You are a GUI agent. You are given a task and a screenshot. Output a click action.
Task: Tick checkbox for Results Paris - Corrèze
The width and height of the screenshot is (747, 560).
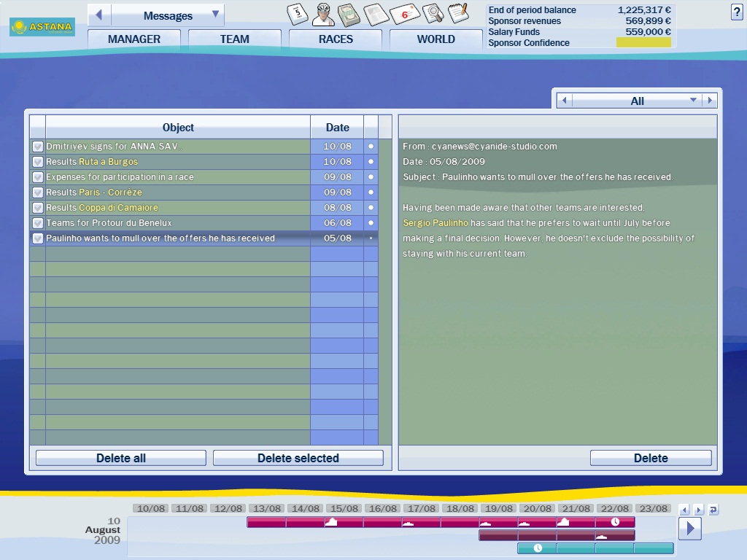(38, 192)
